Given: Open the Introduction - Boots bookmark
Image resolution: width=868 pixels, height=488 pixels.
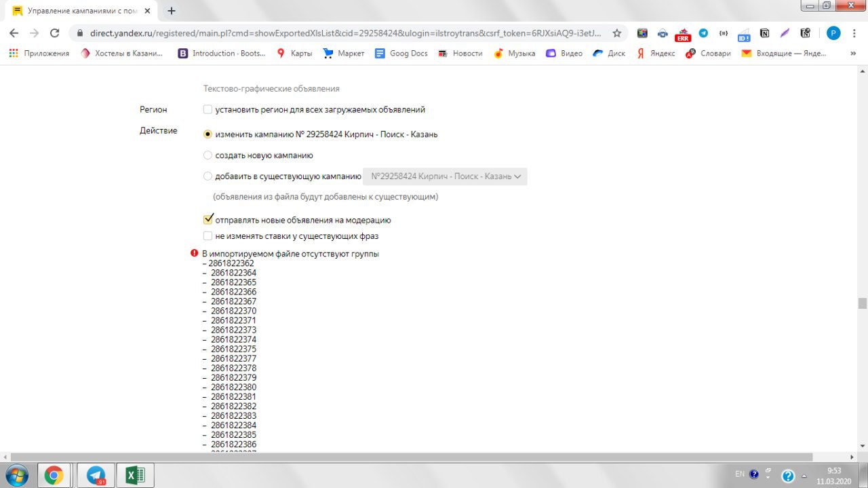Looking at the screenshot, I should [x=222, y=53].
